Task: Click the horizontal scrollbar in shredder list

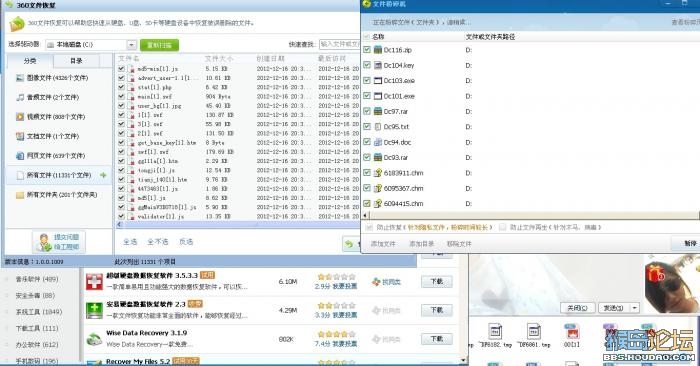Action: pos(530,216)
